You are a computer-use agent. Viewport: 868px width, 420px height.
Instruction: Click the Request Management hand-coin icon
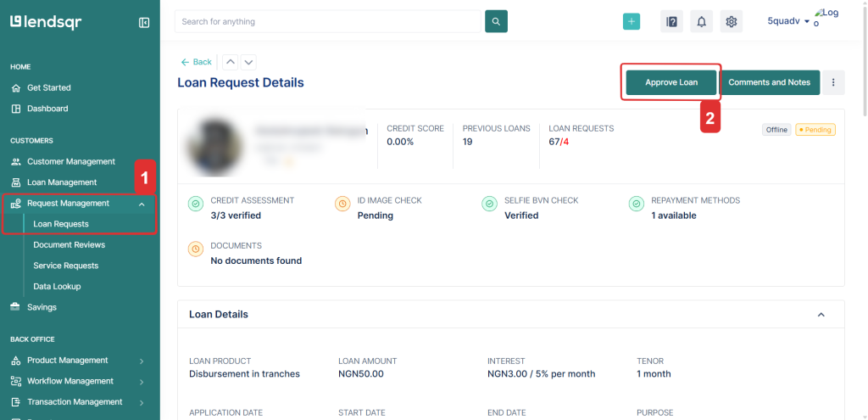point(16,204)
